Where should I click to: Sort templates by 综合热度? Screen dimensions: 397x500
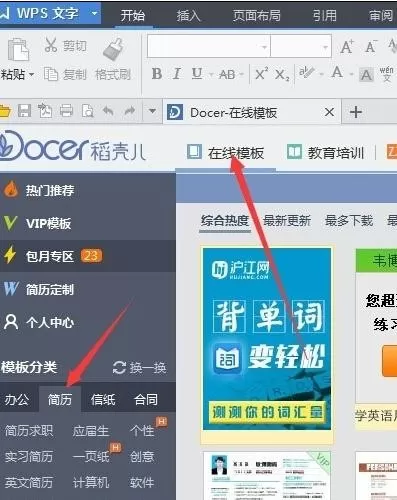coord(225,221)
